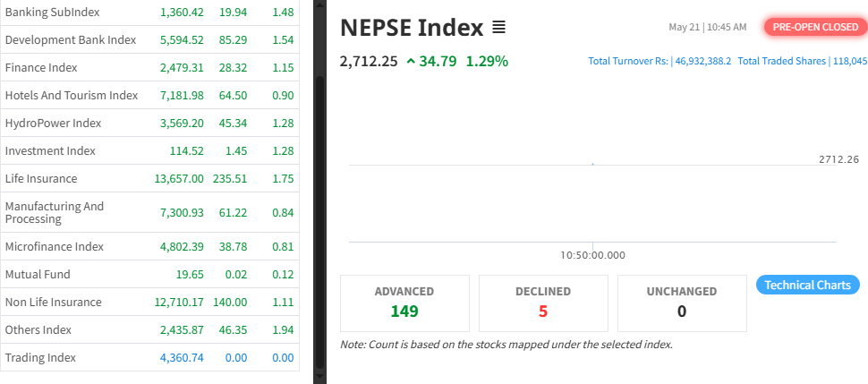Click the Total Turnover Rs link
Image resolution: width=868 pixels, height=384 pixels.
660,61
